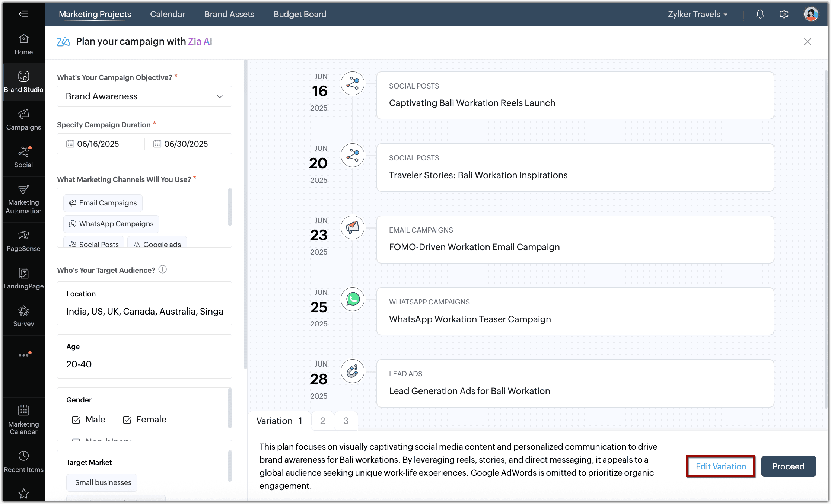Uncheck the Female gender checkbox
Screen dimensions: 831x504
pos(127,420)
